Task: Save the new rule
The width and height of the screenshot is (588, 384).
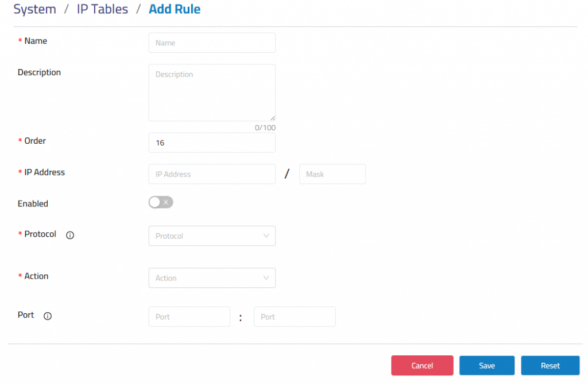Action: tap(487, 366)
